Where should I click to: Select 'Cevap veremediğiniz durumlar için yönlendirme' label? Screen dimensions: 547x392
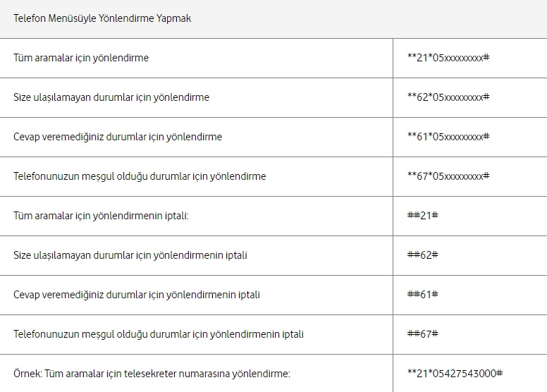coord(118,137)
